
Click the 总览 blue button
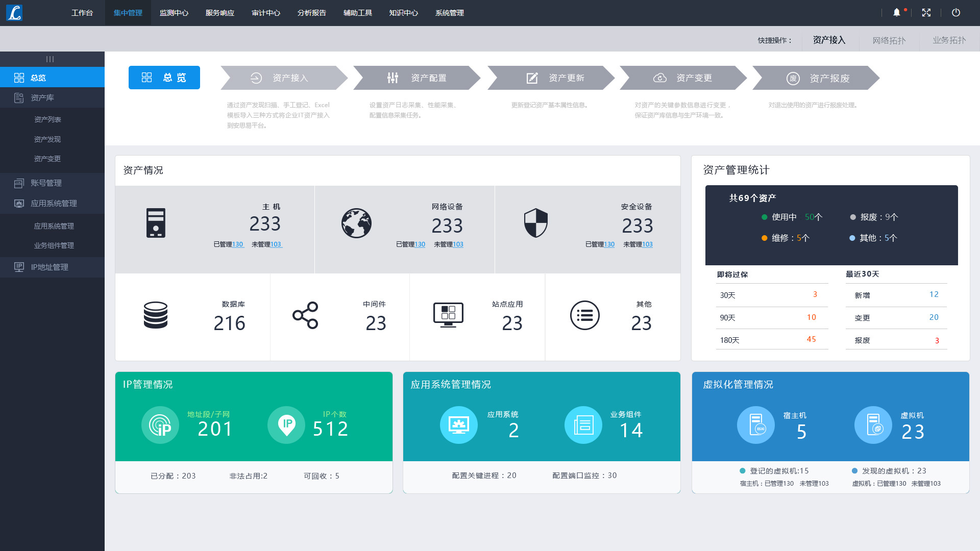[x=164, y=78]
